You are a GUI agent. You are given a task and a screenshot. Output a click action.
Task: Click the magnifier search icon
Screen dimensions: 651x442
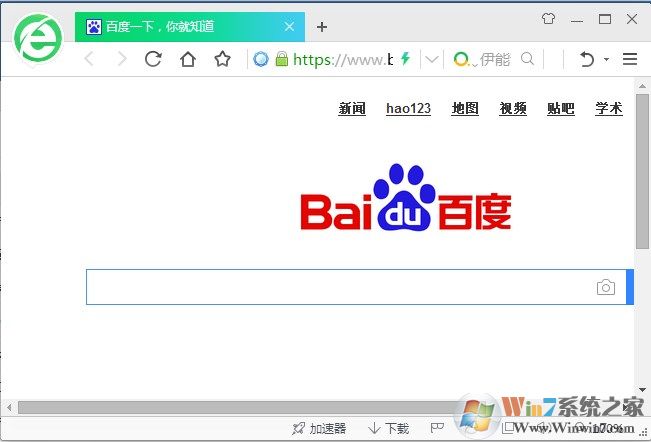pos(527,59)
